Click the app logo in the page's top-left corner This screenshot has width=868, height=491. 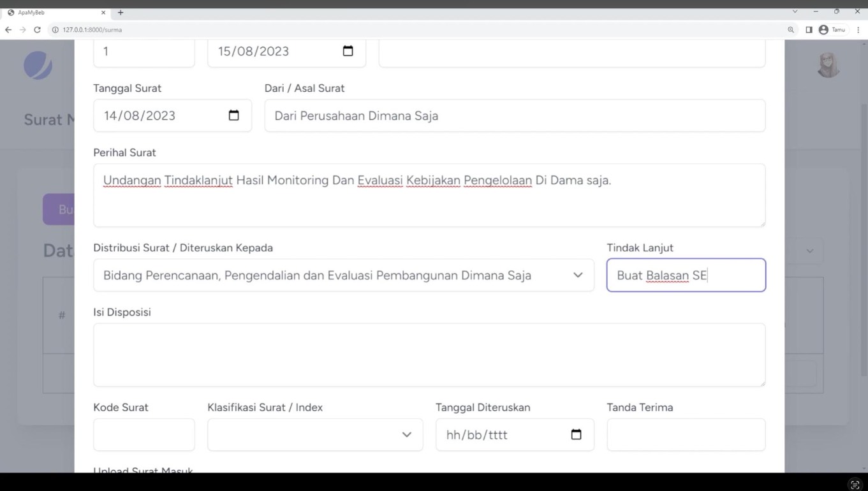click(38, 65)
